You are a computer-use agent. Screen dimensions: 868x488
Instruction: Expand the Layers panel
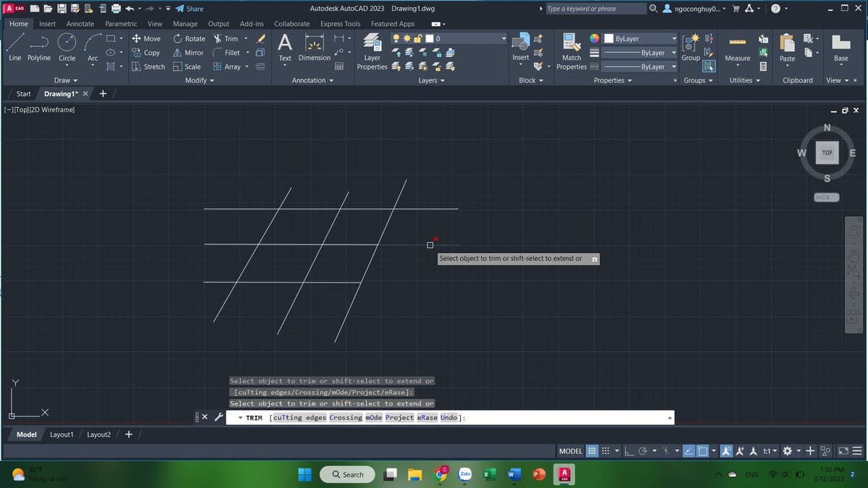pyautogui.click(x=431, y=80)
